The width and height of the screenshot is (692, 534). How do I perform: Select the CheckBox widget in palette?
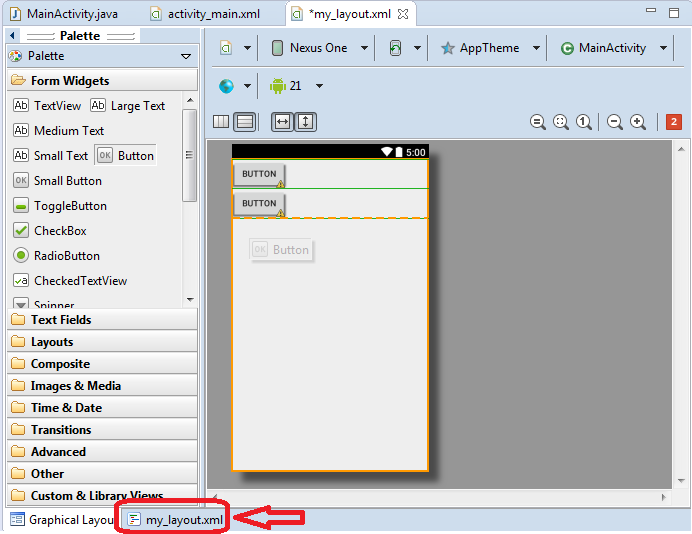click(x=61, y=230)
